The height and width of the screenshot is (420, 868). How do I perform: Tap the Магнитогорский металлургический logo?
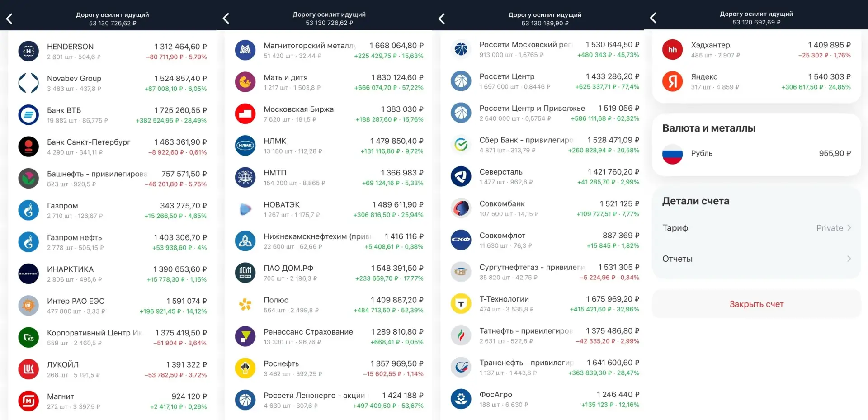click(x=245, y=50)
